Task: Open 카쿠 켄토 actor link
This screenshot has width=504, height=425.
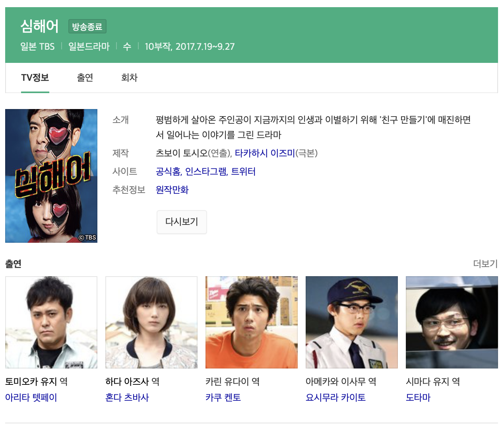Action: 223,398
